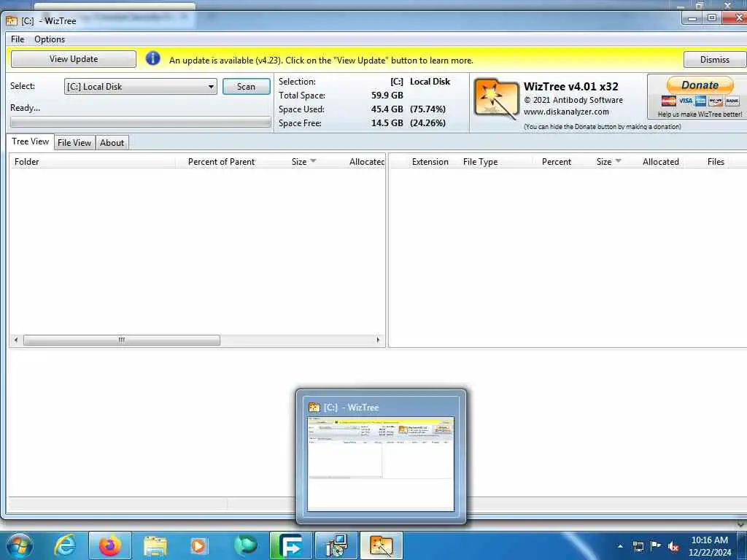Switch to the File View tab
This screenshot has width=747, height=560.
74,143
